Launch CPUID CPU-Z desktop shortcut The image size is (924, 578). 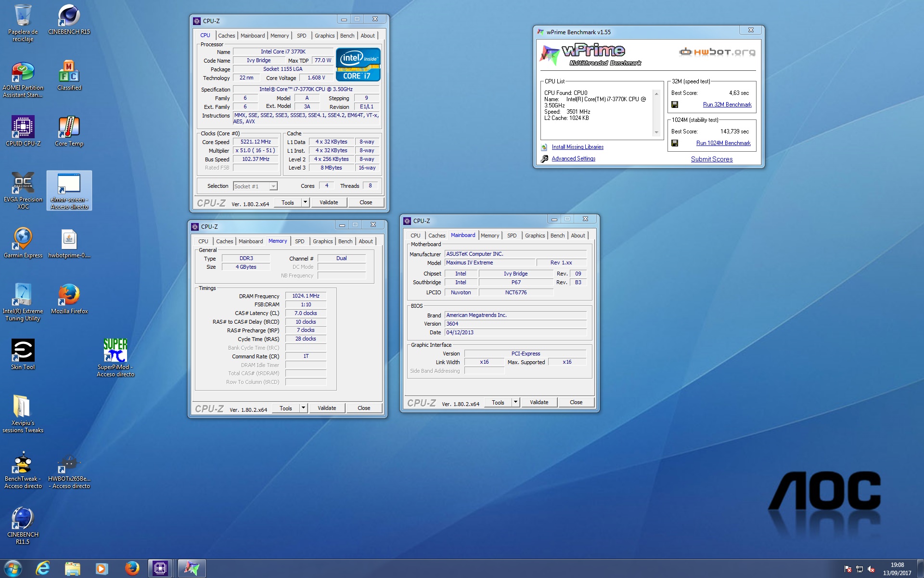[x=23, y=131]
